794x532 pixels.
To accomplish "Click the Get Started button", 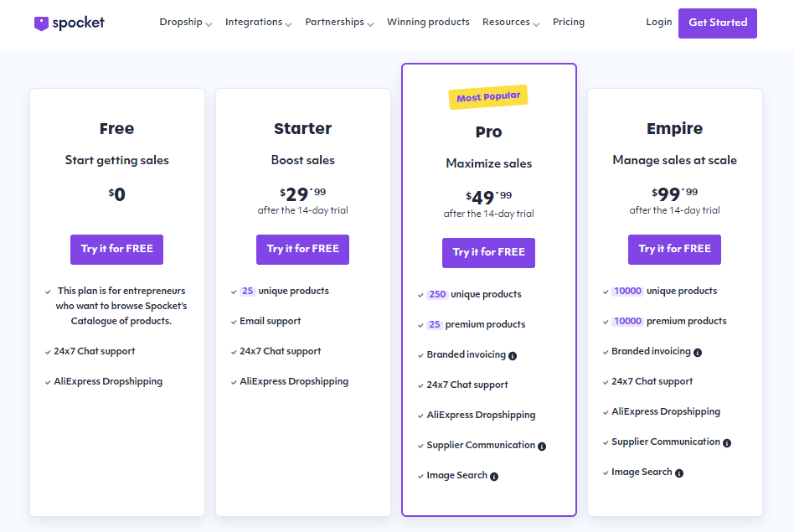I will 718,23.
